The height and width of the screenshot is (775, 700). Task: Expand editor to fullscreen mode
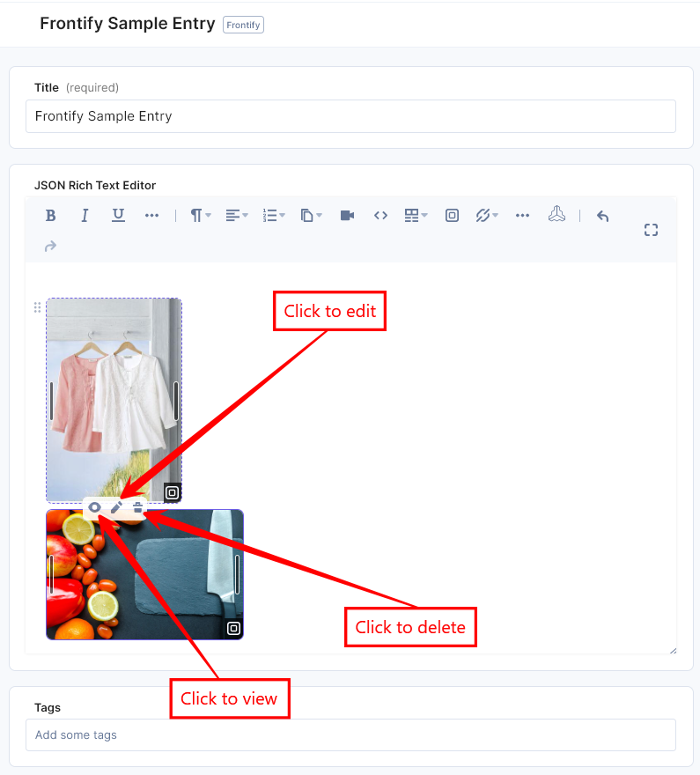click(651, 230)
